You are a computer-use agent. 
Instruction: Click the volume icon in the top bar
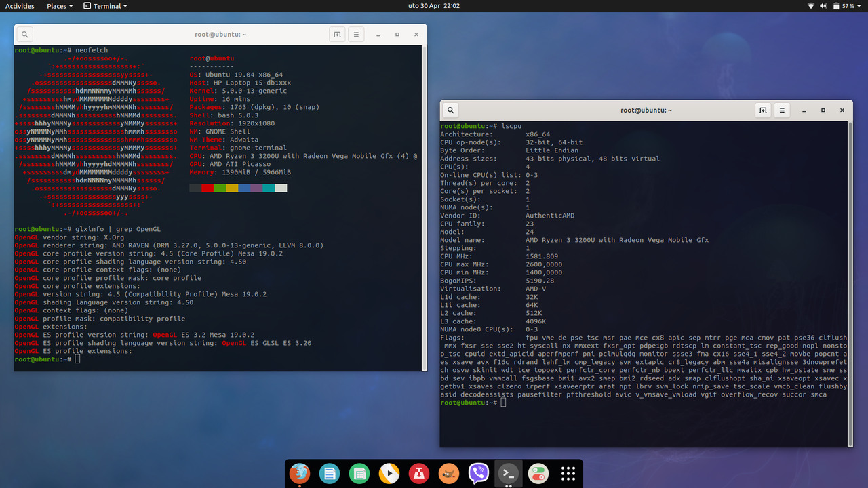(823, 5)
